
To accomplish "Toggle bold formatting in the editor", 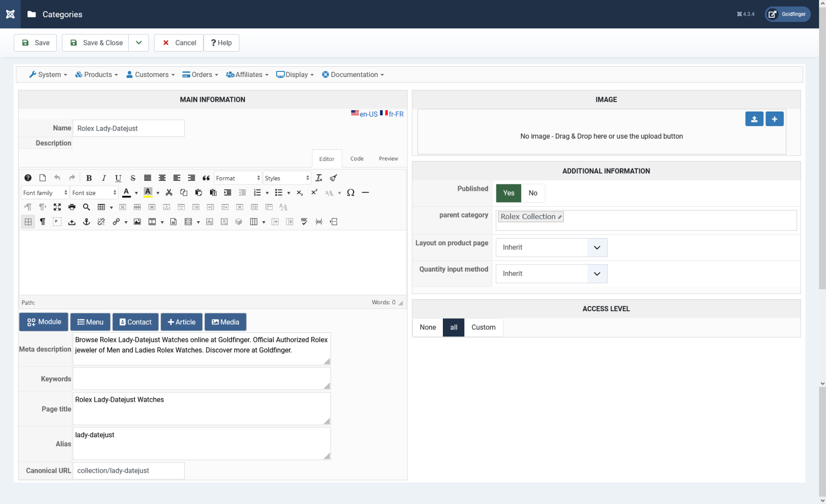I will (89, 178).
